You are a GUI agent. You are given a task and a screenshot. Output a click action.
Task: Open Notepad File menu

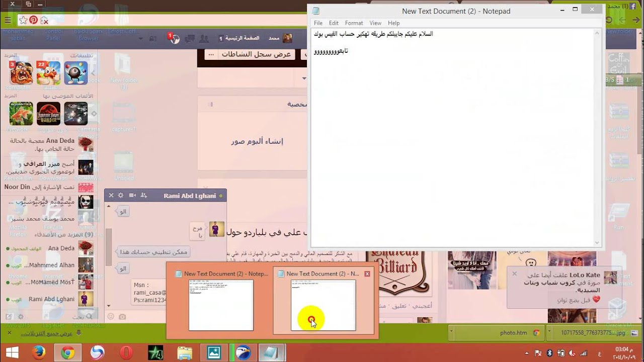(318, 23)
